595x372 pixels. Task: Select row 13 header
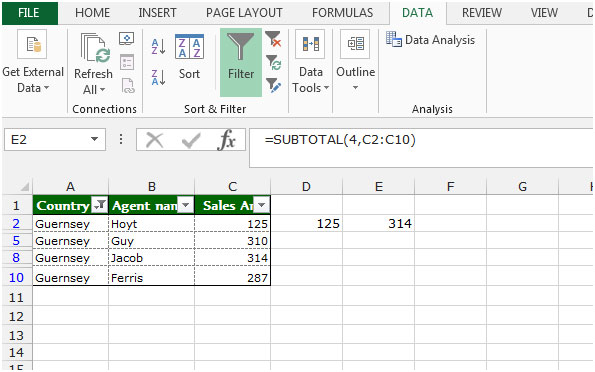click(x=16, y=335)
